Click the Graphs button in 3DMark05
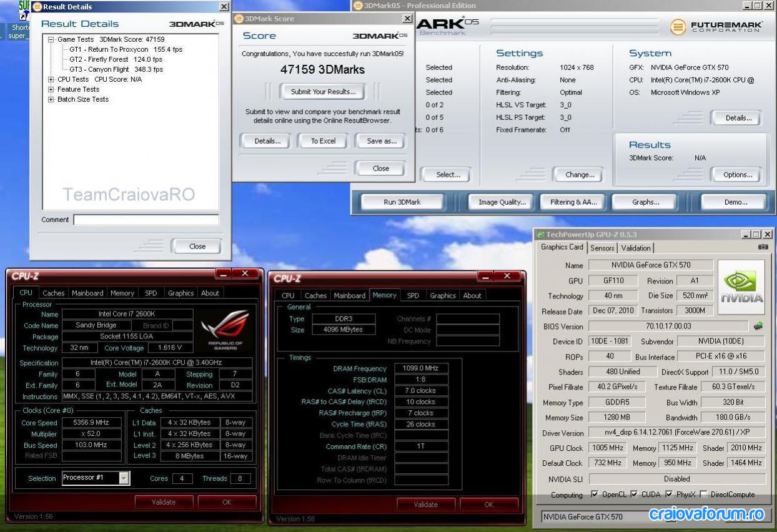Image resolution: width=777 pixels, height=532 pixels. [646, 202]
